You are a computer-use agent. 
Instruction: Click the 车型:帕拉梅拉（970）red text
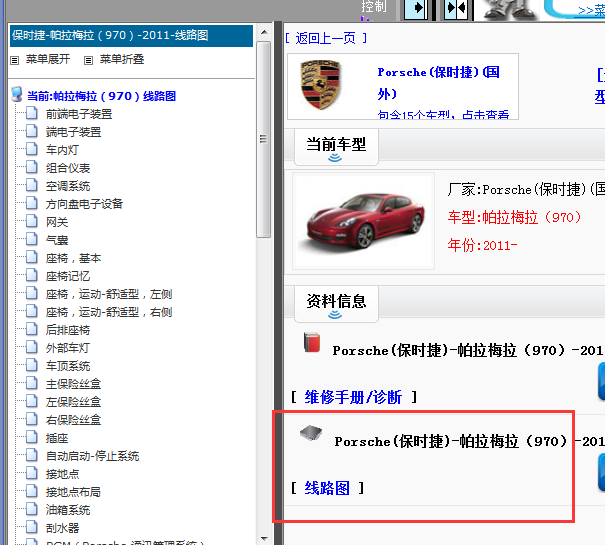coord(514,217)
